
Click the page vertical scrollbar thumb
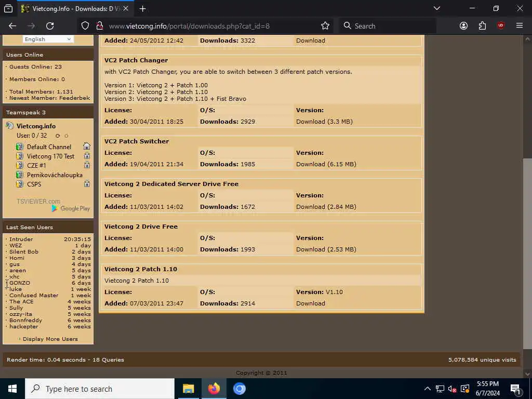pyautogui.click(x=527, y=253)
